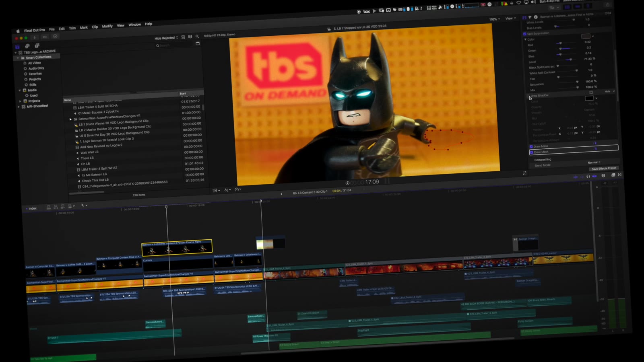The image size is (644, 362).
Task: Open the Modify menu
Action: 107,26
